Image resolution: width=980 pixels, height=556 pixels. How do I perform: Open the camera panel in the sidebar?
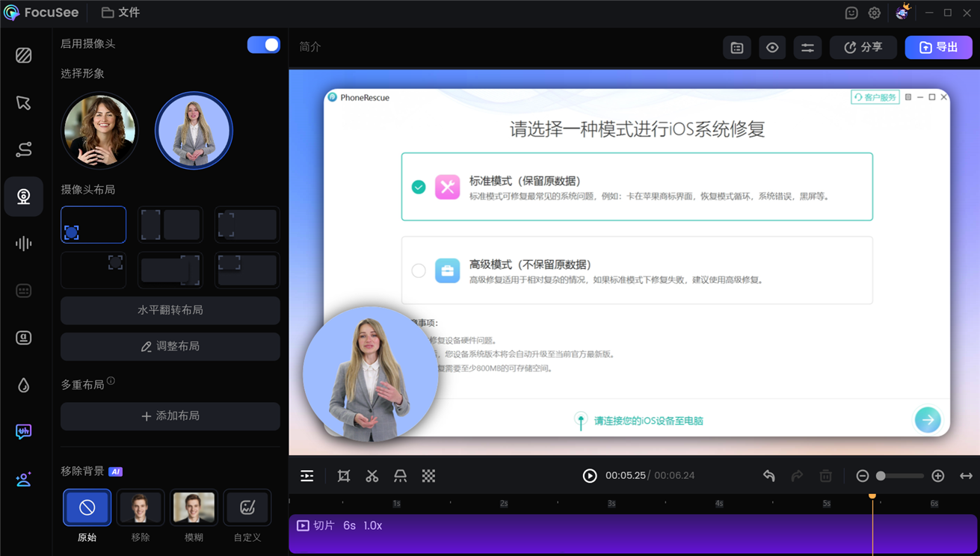24,197
